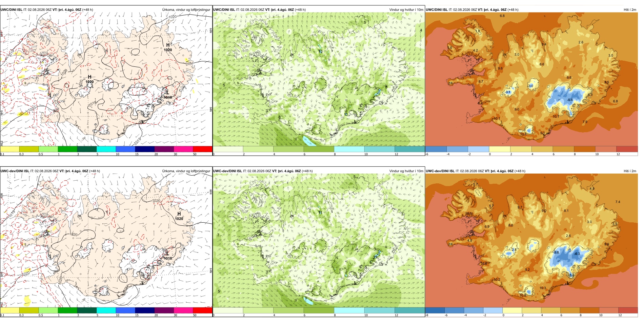Click the yellow precipitation patch on UWC-dev/DINI map's southwest sea
This screenshot has height=322, width=644.
click(x=27, y=300)
